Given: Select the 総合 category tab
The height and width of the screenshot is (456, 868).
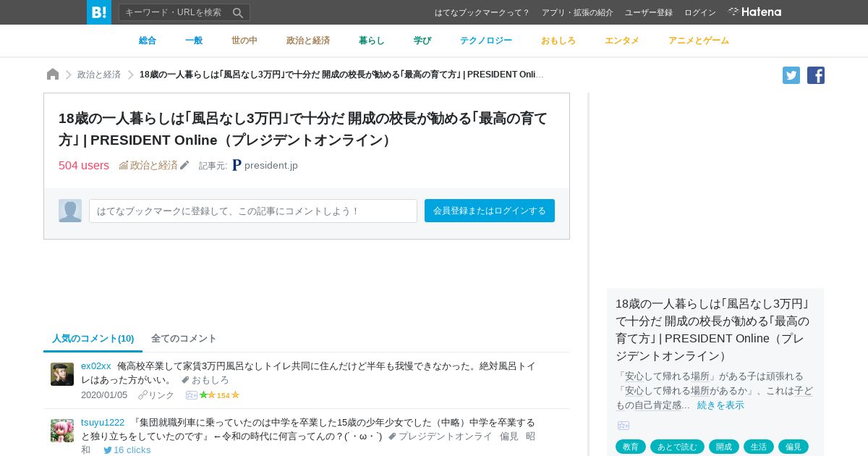Looking at the screenshot, I should (x=148, y=41).
